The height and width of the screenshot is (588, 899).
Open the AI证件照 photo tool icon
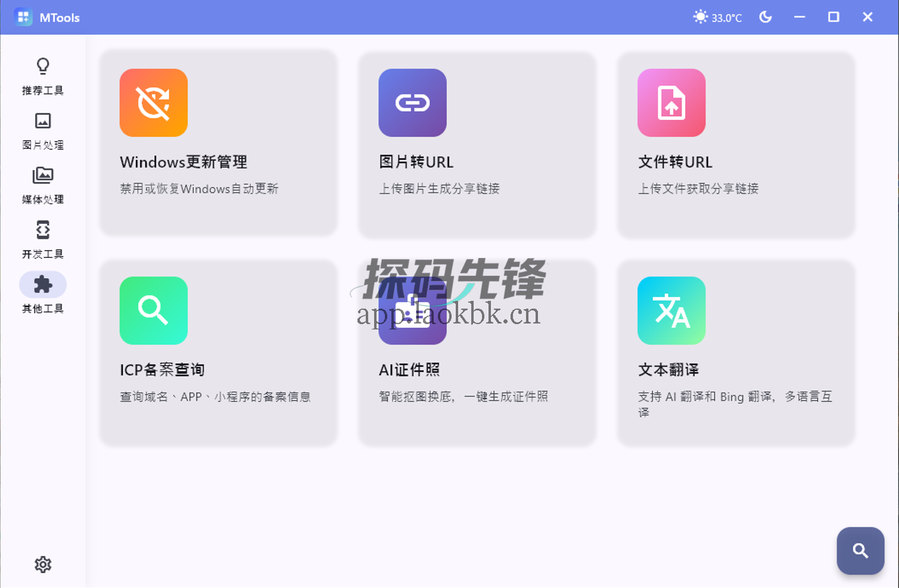(x=412, y=310)
